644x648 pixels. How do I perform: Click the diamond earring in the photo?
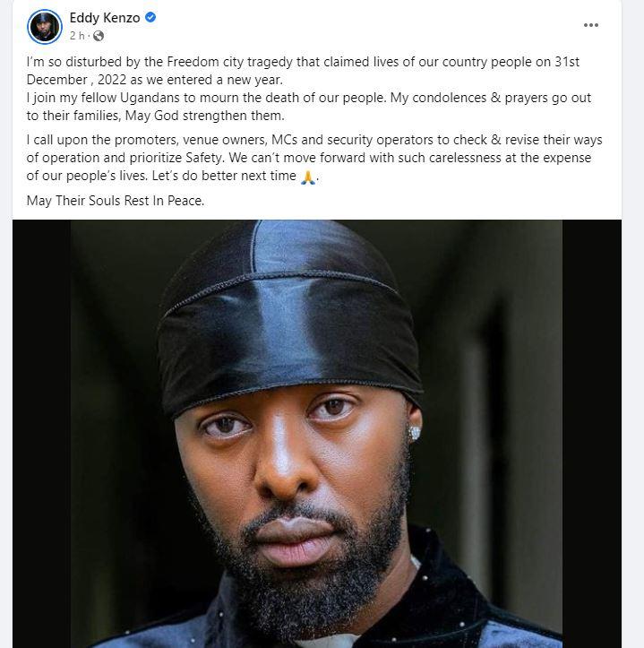click(x=415, y=433)
